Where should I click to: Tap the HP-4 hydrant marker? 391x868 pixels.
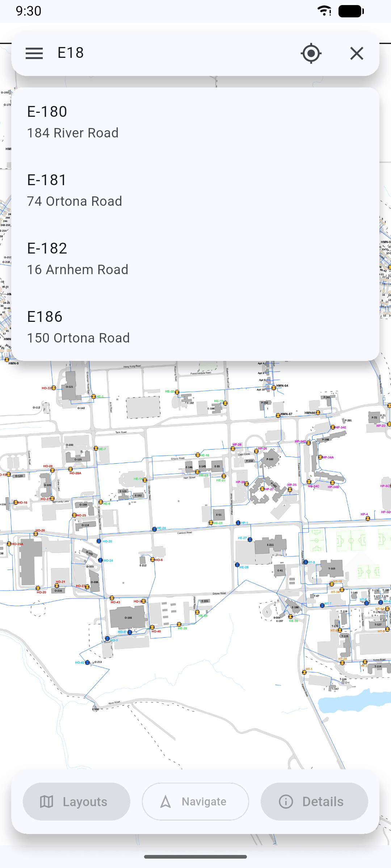368,518
